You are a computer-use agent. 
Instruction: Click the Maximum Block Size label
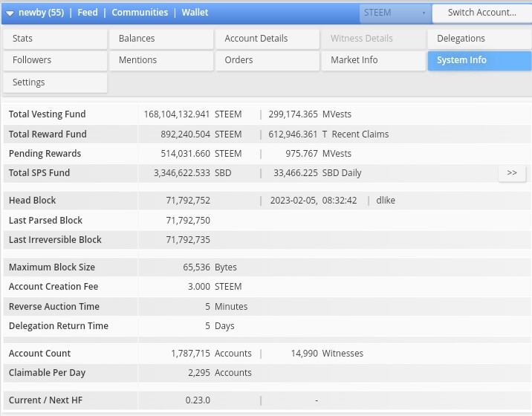coord(52,267)
